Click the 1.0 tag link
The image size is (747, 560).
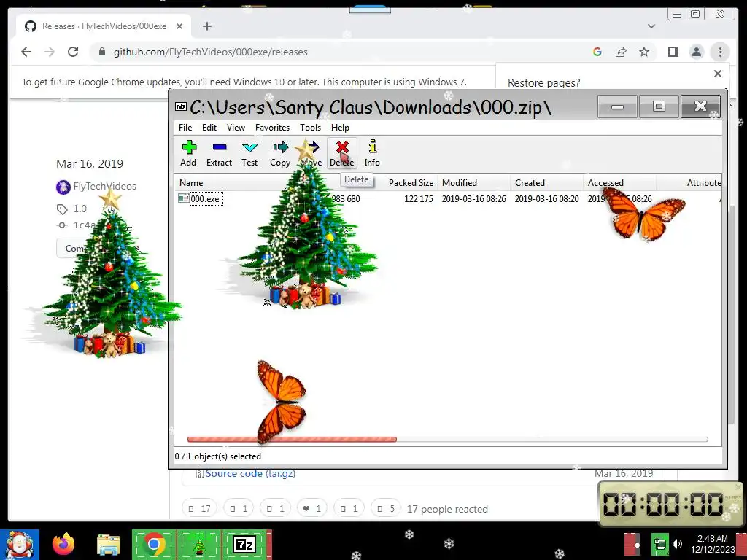coord(80,209)
